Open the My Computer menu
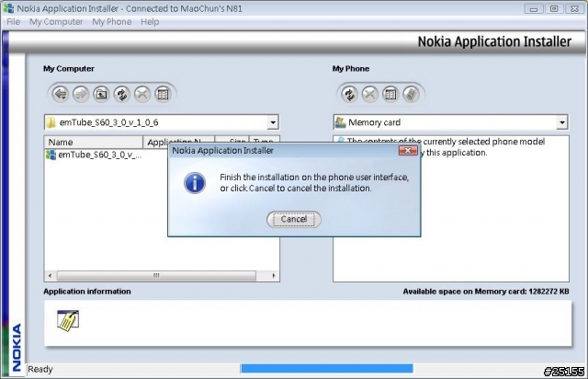 [x=56, y=22]
